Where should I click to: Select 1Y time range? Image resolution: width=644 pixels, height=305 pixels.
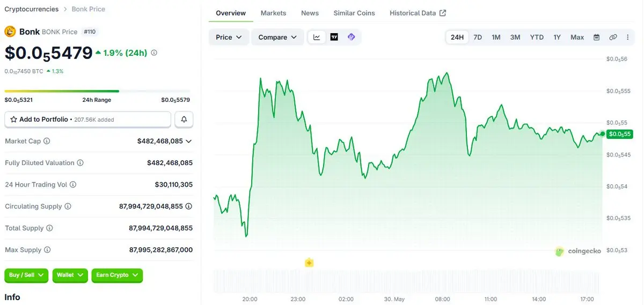pyautogui.click(x=557, y=37)
